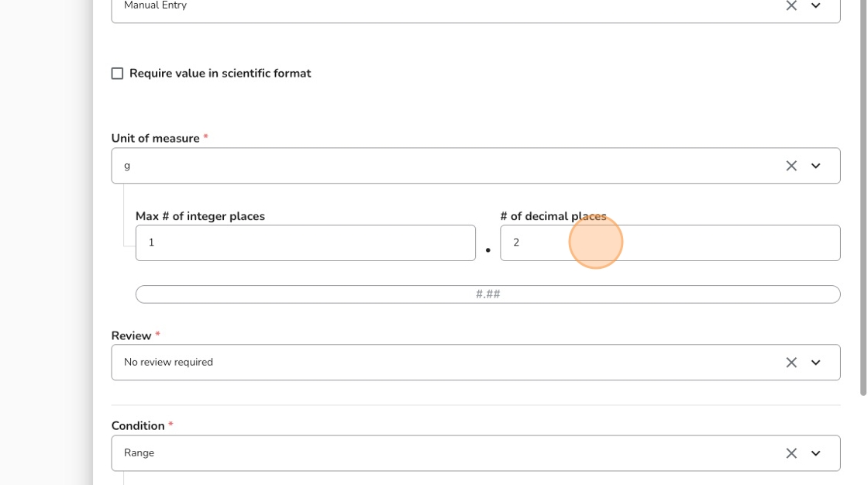Click the #.## format preview bar
868x485 pixels.
tap(487, 294)
